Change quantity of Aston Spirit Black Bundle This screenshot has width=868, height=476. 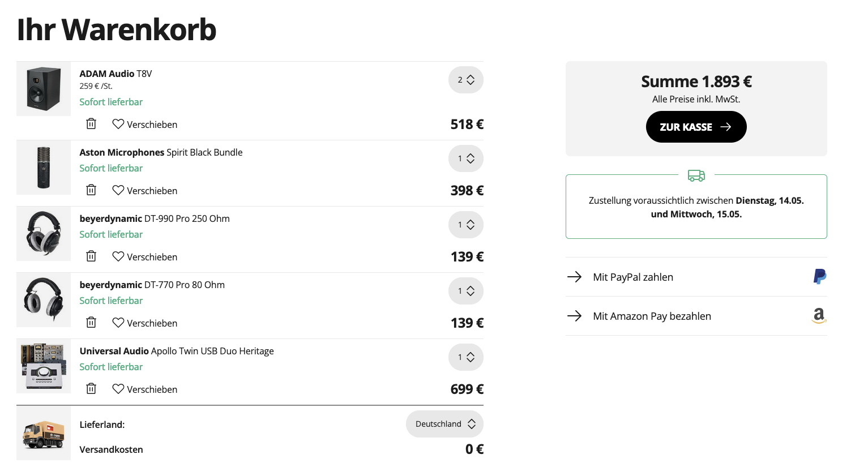(465, 158)
